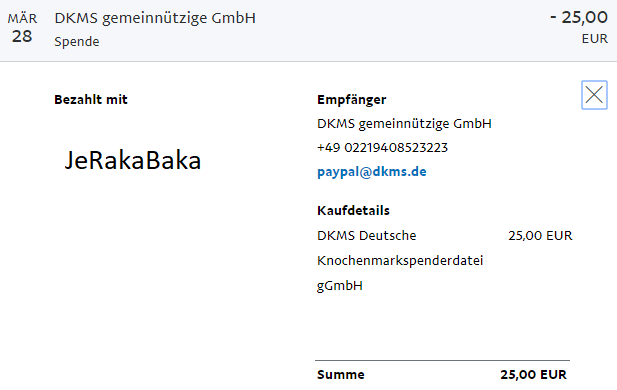The width and height of the screenshot is (617, 390).
Task: Click the DKMS Deutsche item line
Action: click(366, 235)
